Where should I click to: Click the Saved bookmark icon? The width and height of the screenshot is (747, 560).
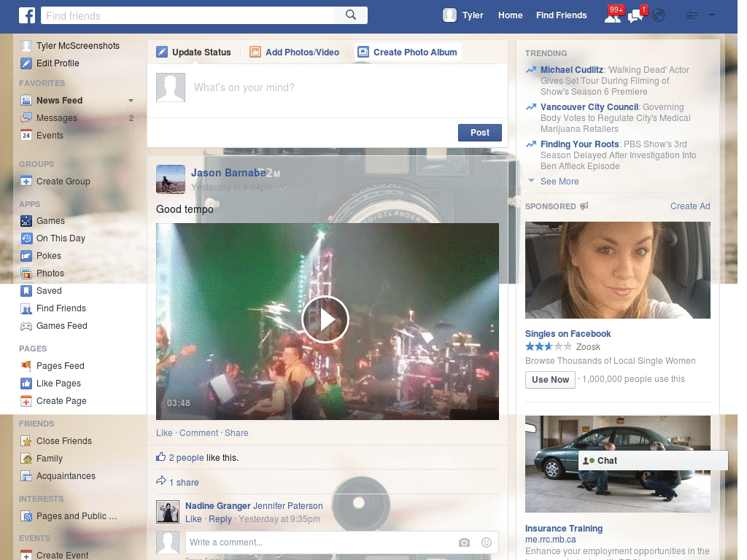(26, 291)
